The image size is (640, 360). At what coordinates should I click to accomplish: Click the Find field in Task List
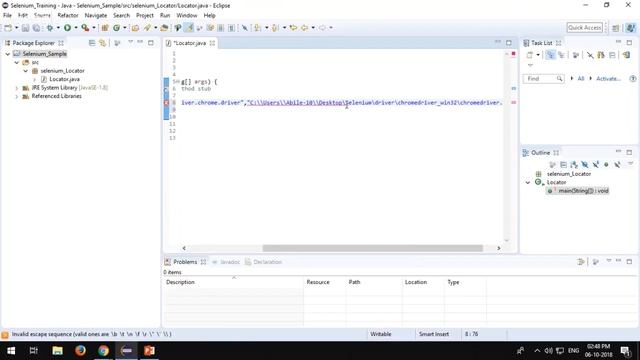click(543, 78)
